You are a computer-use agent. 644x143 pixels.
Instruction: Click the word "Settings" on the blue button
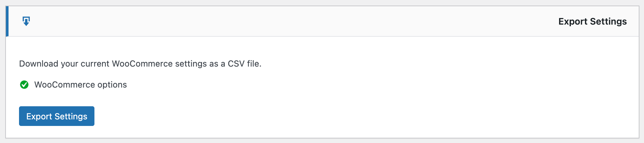coord(71,116)
